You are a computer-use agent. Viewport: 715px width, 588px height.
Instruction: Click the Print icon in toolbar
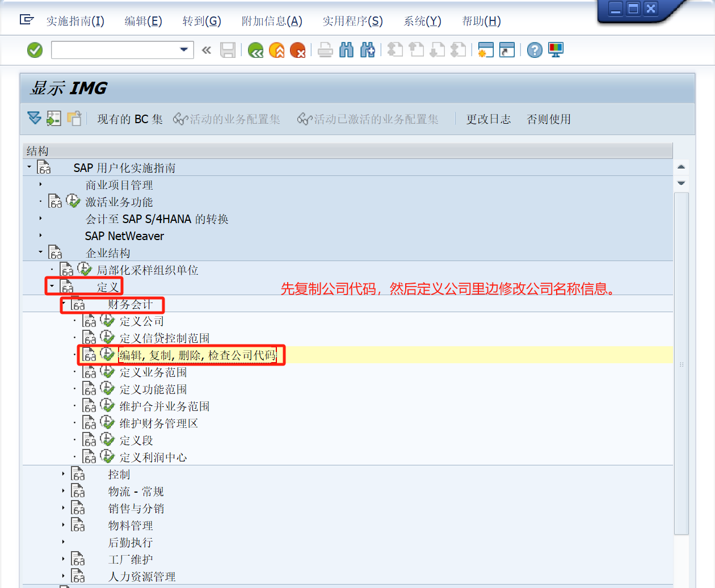(325, 50)
